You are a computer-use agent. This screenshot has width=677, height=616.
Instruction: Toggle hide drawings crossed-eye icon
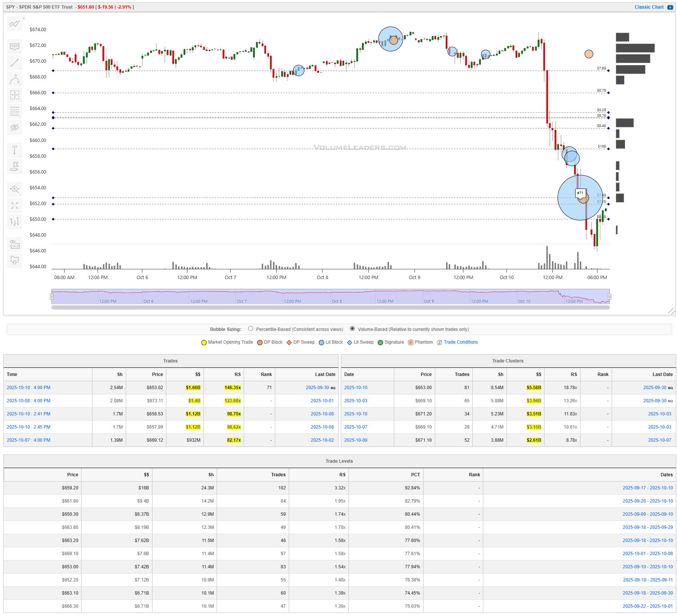(x=15, y=127)
